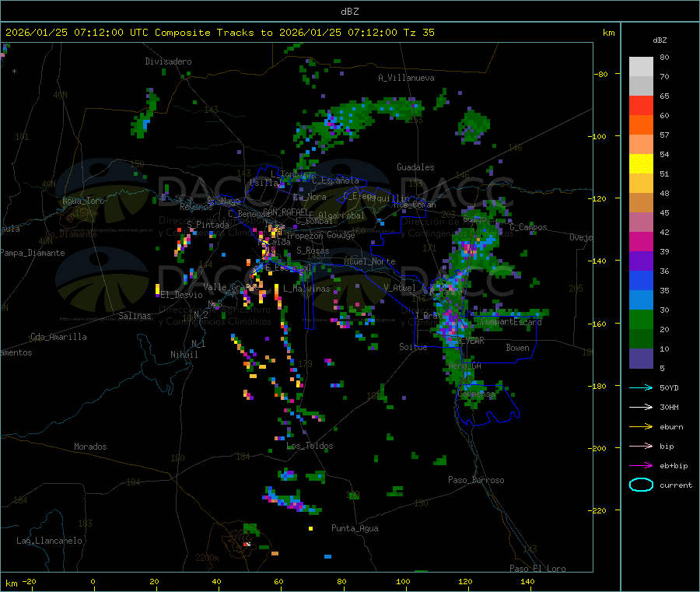Click the pink bip arrow icon
Screen dimensions: 700x592
[x=641, y=446]
